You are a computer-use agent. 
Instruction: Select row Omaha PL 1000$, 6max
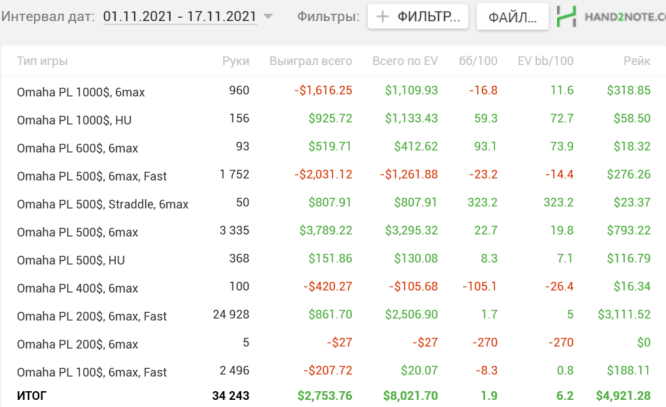(333, 91)
